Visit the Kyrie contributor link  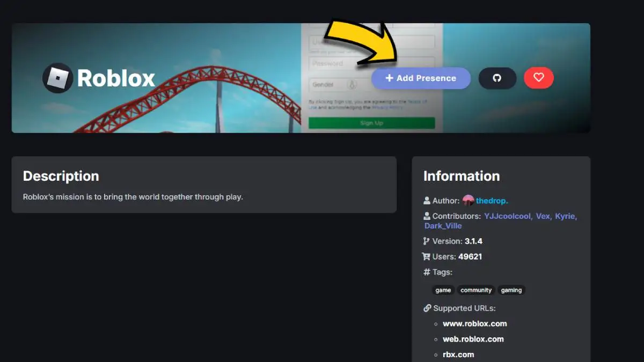566,216
